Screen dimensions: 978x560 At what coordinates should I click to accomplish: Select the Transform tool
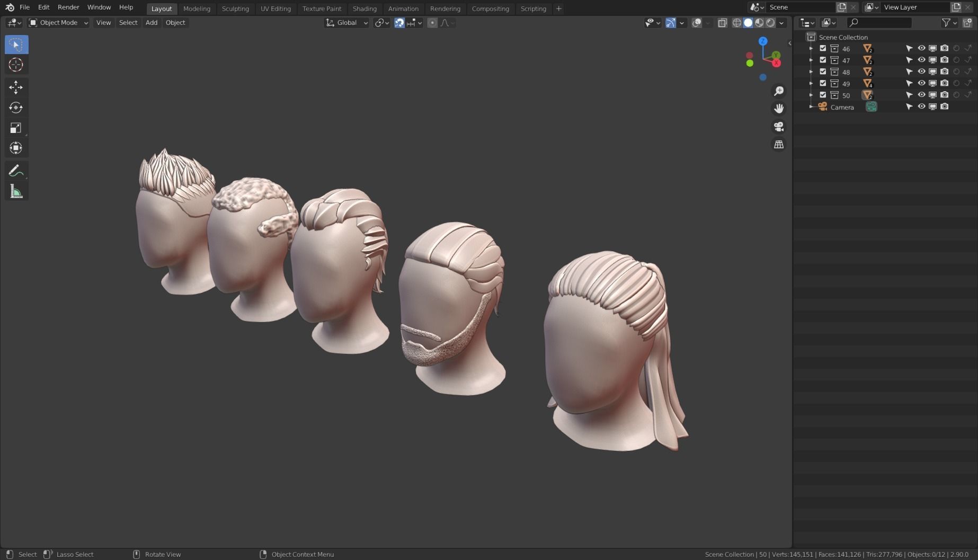tap(16, 148)
